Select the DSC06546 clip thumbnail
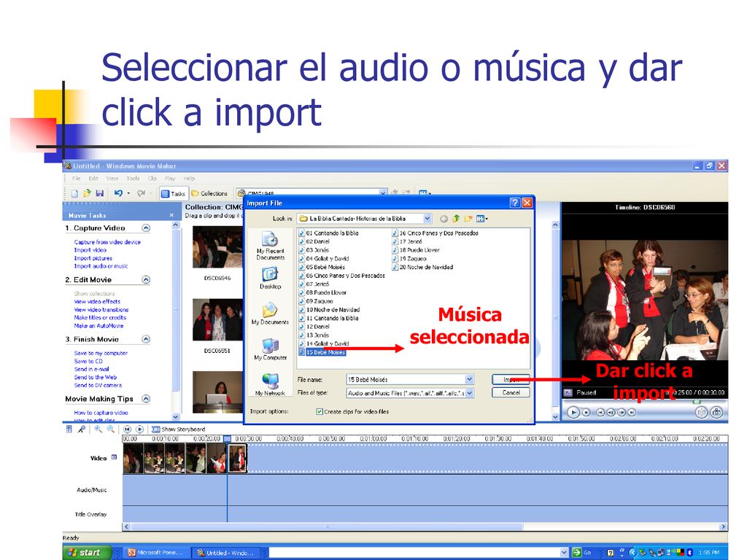This screenshot has width=747, height=560. 217,246
